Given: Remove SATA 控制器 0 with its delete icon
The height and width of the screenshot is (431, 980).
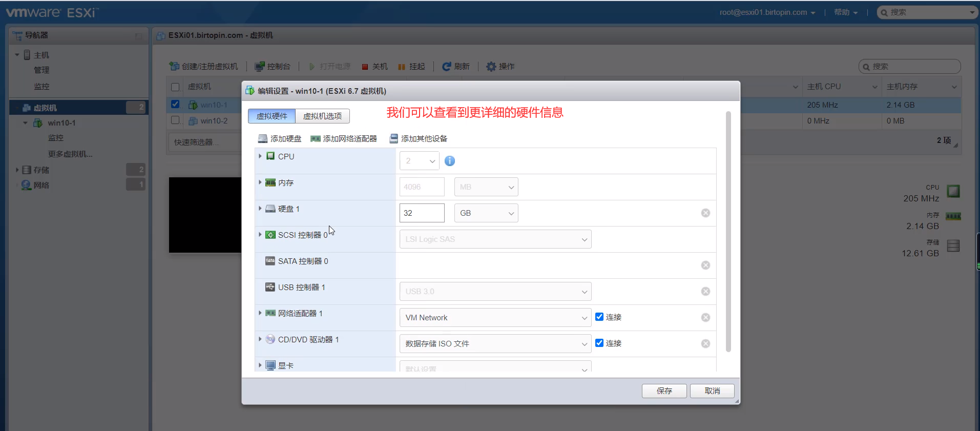Looking at the screenshot, I should [705, 265].
